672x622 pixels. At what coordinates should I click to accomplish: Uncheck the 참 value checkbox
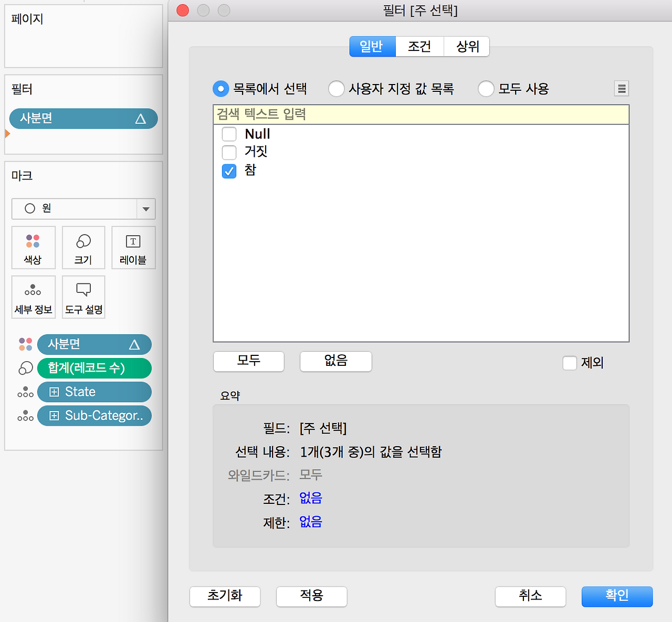229,171
